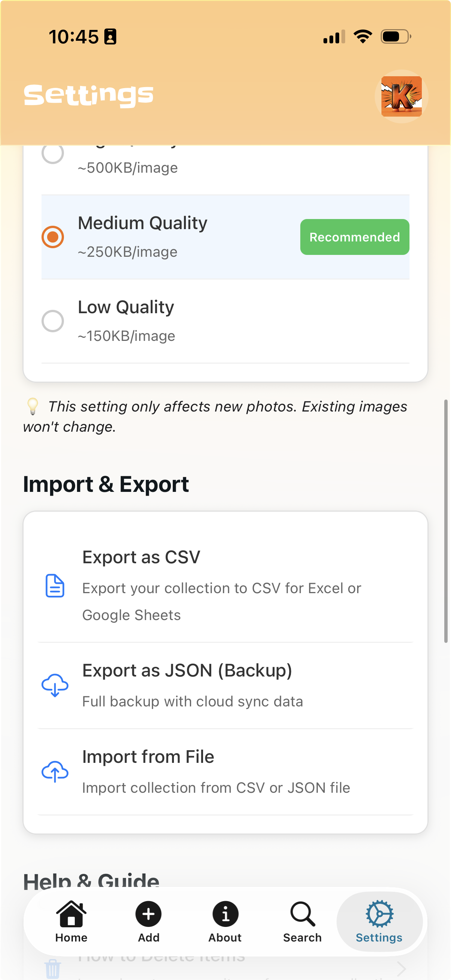This screenshot has height=980, width=451.
Task: Click the Import from File label
Action: pos(148,757)
